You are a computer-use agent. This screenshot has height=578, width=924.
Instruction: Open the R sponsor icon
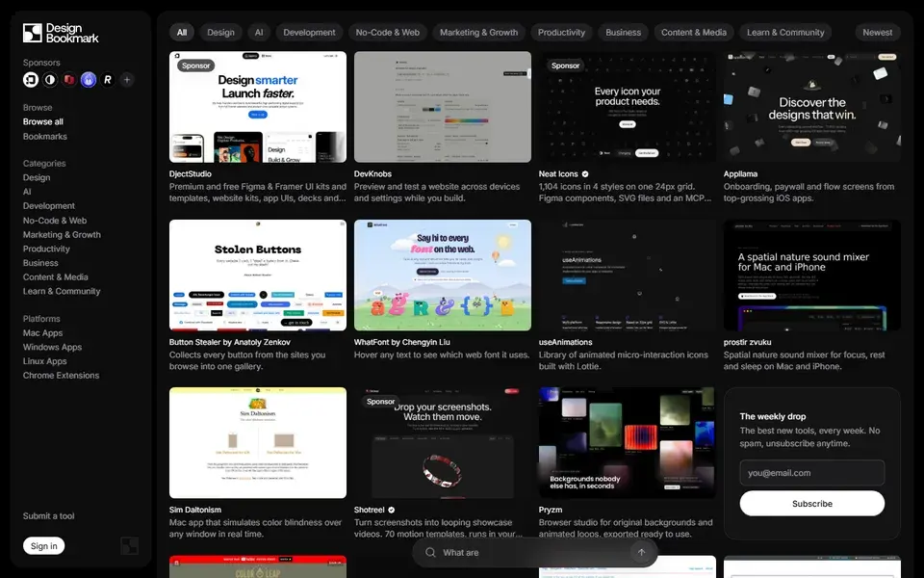[108, 79]
